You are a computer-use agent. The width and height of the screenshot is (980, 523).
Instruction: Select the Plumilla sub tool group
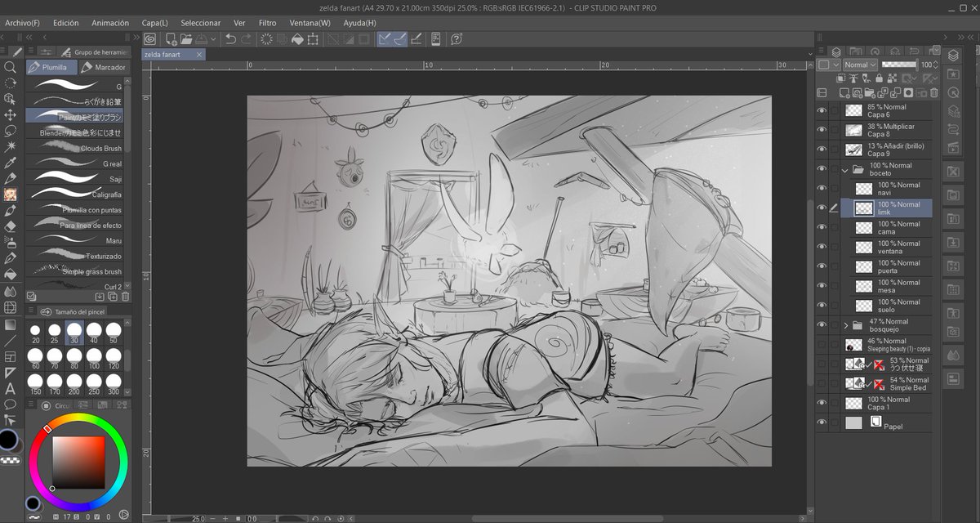click(51, 67)
